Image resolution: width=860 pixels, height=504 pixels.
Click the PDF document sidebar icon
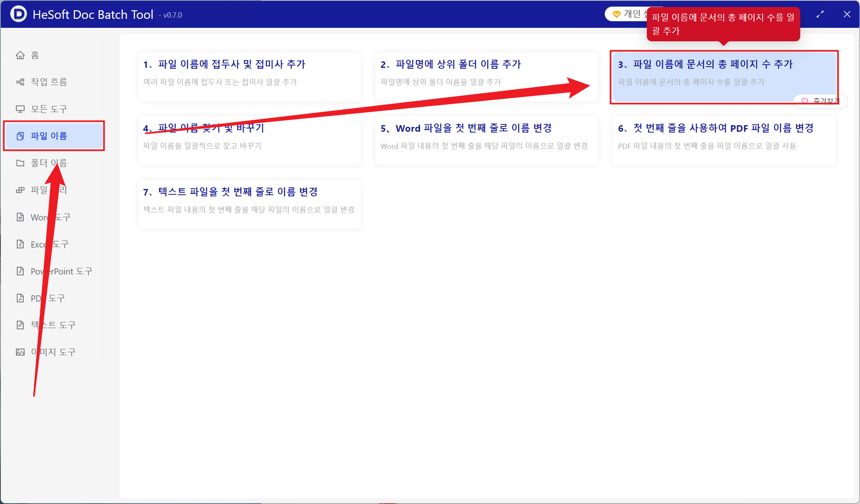coord(20,298)
